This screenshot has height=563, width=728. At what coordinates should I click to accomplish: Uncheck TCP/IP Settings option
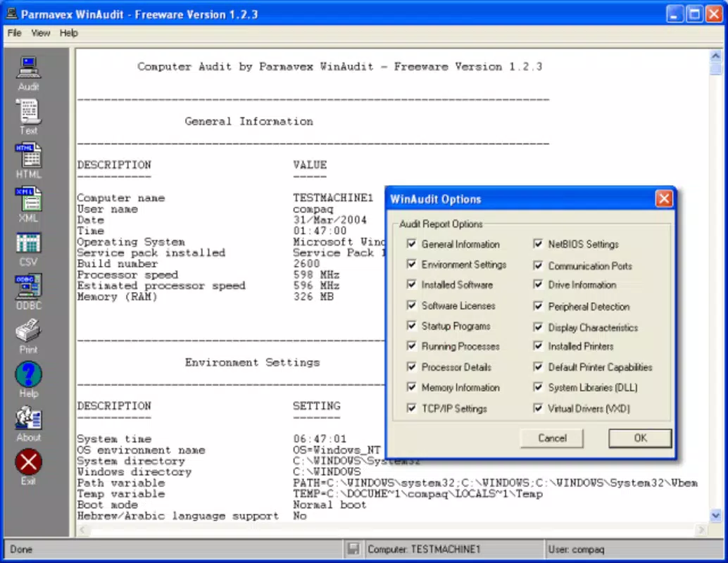(x=411, y=408)
